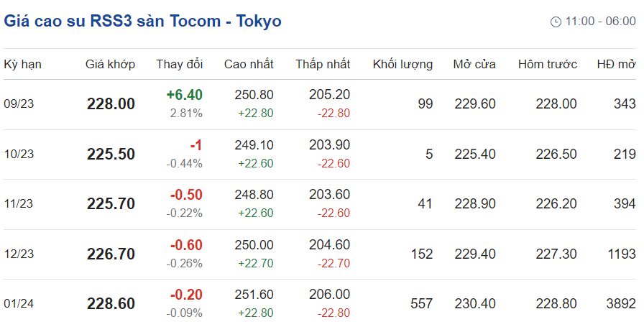Click the clock icon beside 11:00 - 06:00
Image resolution: width=644 pixels, height=327 pixels.
(556, 22)
